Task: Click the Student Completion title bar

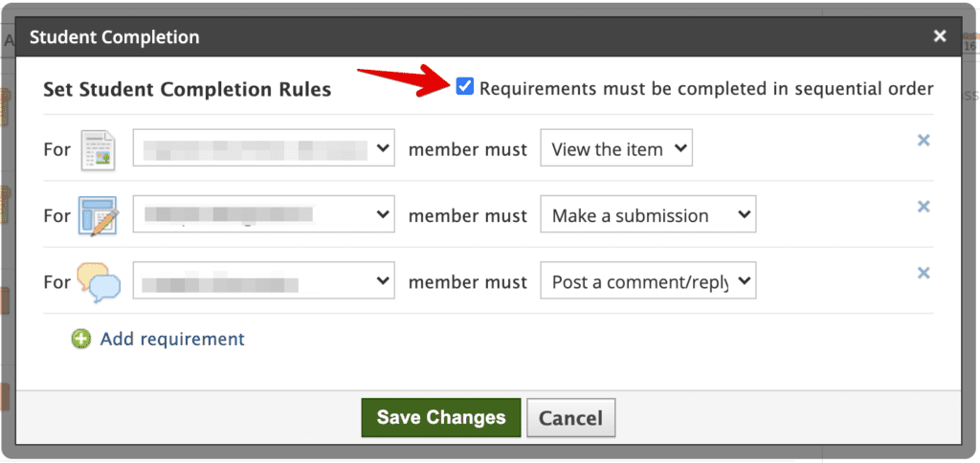Action: [487, 37]
